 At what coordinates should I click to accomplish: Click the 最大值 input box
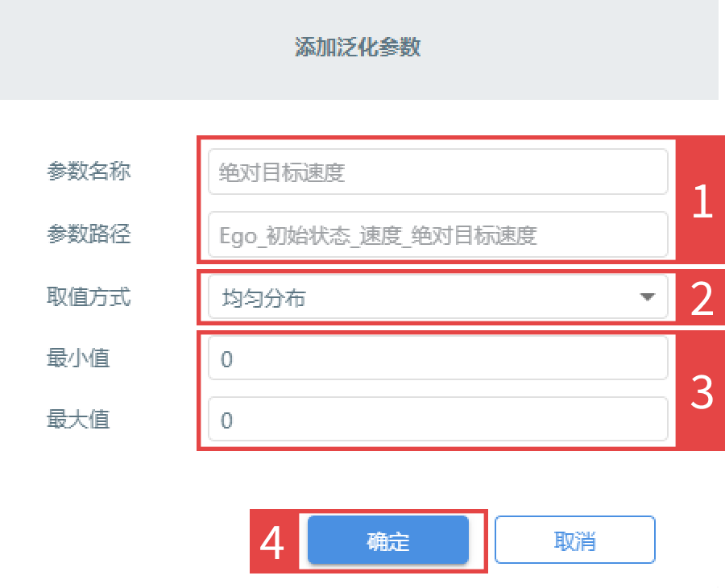[438, 420]
